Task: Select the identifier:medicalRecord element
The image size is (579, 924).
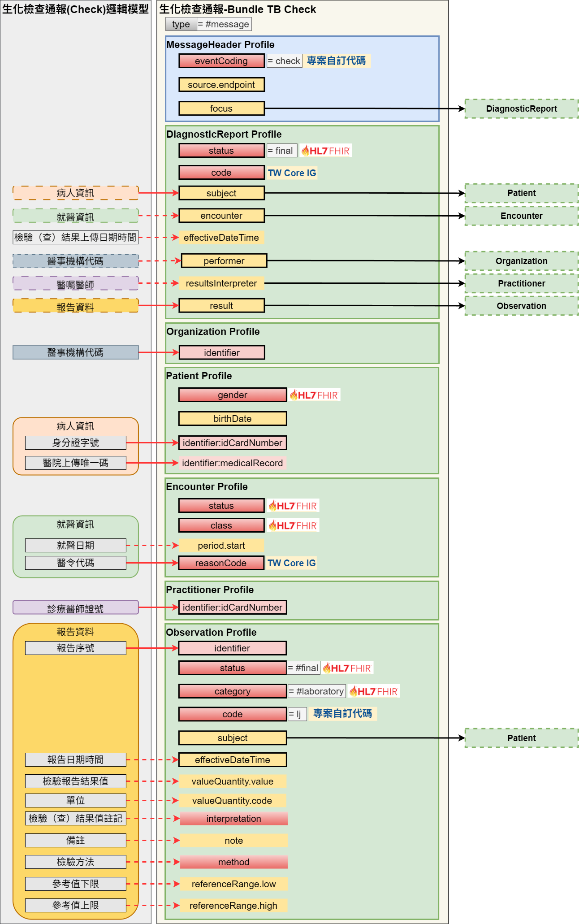Action: coord(233,463)
